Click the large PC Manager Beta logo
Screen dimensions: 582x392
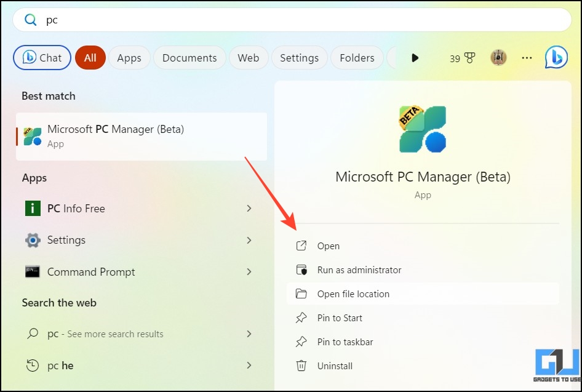click(x=423, y=129)
